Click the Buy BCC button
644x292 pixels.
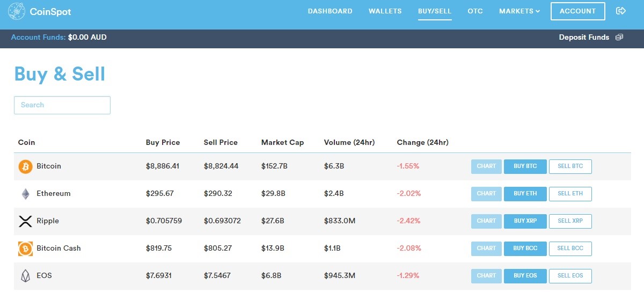click(525, 249)
